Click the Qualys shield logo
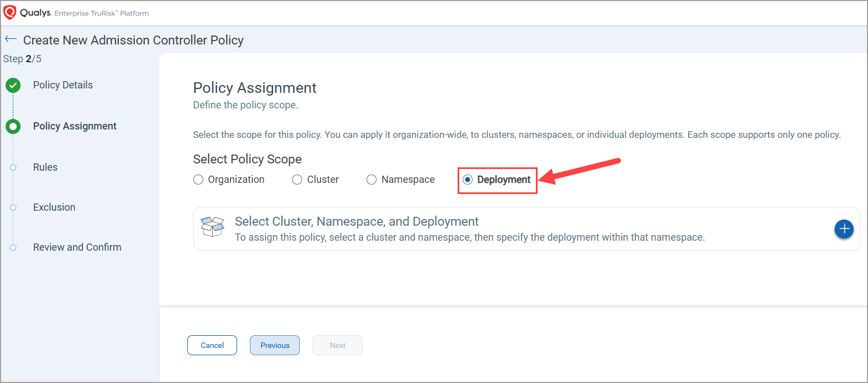 (10, 12)
